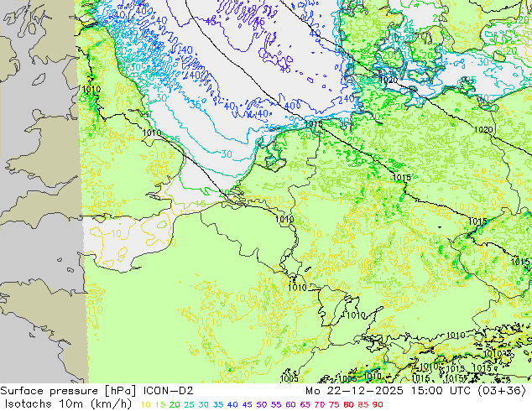Click the light green "15" legend value

click(x=159, y=404)
